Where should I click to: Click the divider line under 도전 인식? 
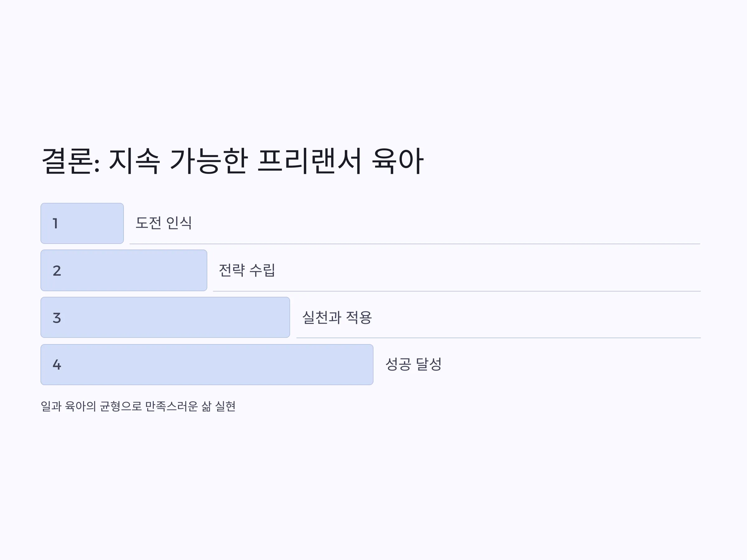tap(415, 244)
